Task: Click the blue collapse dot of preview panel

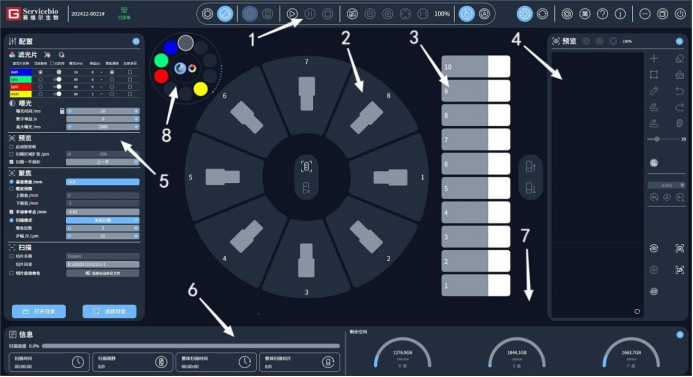Action: coord(679,42)
